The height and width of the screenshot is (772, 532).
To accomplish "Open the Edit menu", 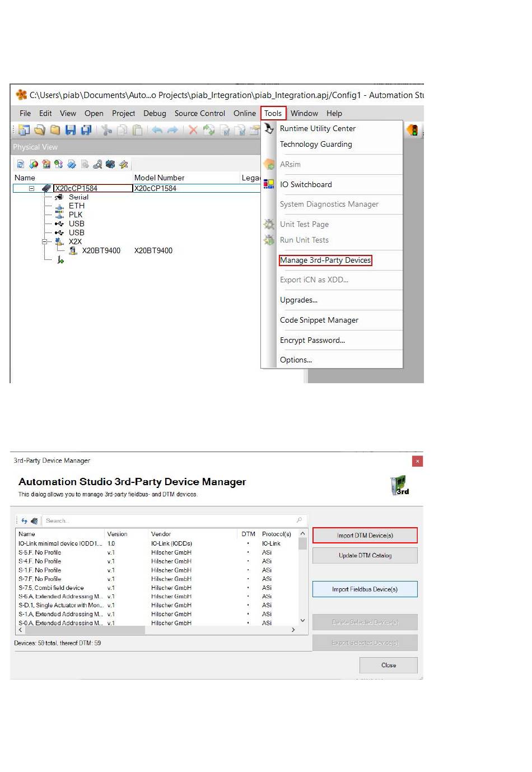I will [x=45, y=113].
